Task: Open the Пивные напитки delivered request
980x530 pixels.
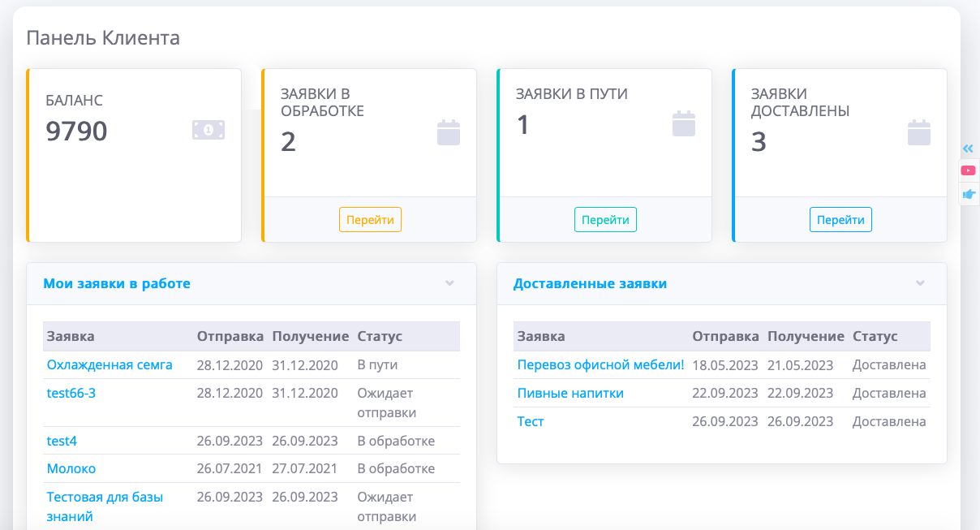Action: click(570, 393)
